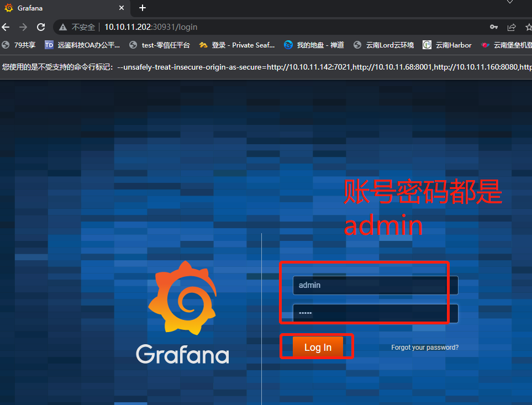Open a new browser tab
Screen dimensions: 532x405
coord(143,8)
